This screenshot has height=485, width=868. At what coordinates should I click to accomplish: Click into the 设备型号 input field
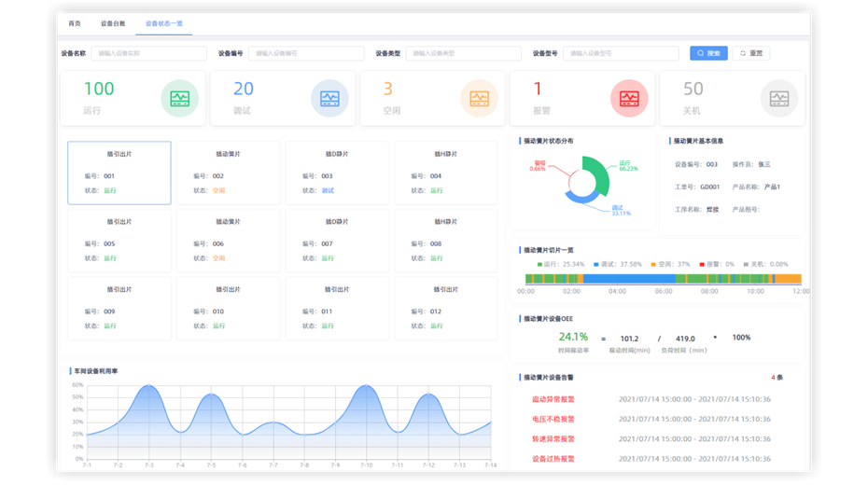pyautogui.click(x=621, y=54)
